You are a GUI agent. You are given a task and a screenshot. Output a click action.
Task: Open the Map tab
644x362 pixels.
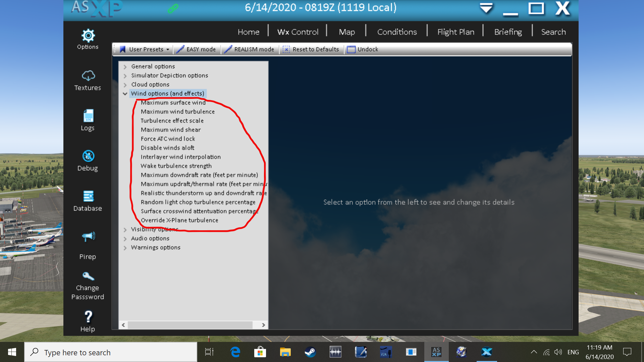click(x=347, y=32)
